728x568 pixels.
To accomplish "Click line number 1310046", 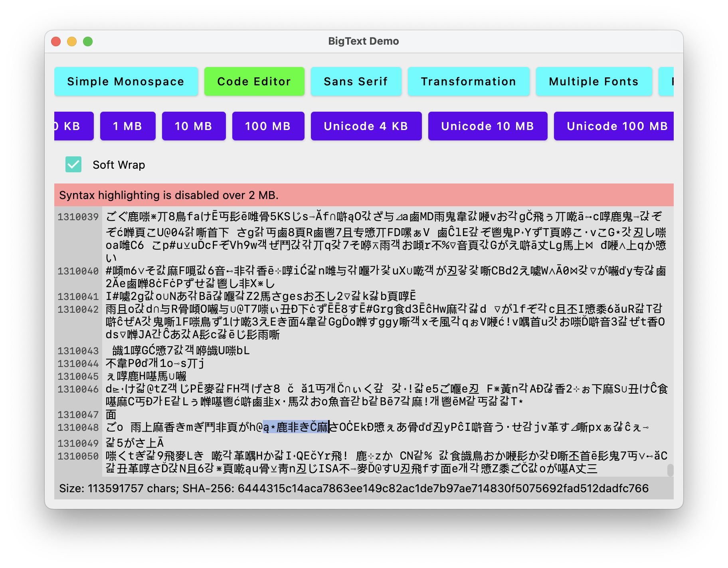I will (78, 389).
